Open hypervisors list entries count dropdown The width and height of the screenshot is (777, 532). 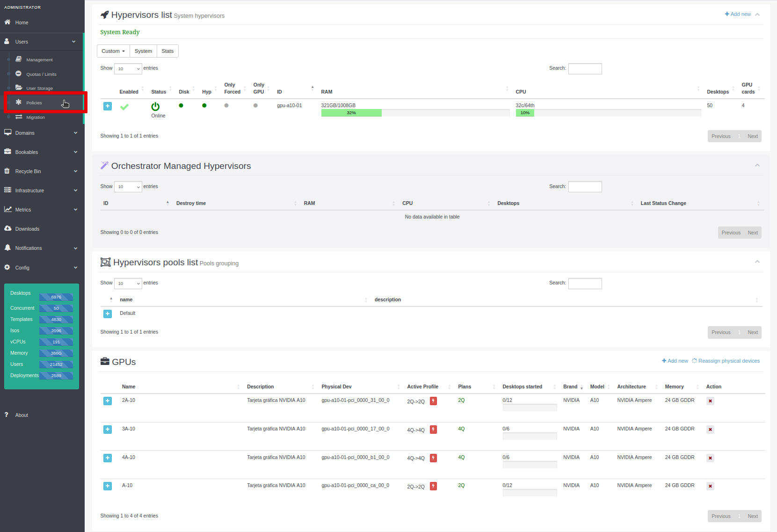tap(128, 69)
